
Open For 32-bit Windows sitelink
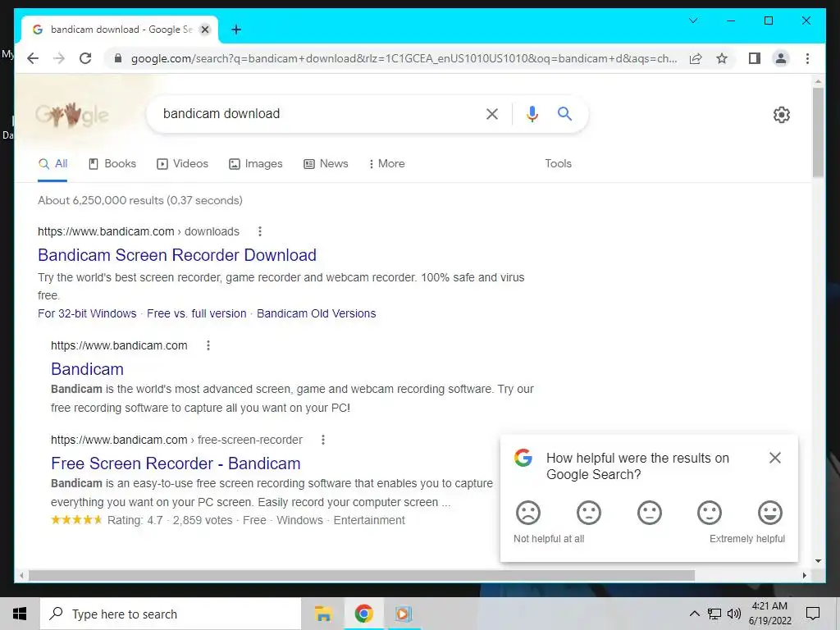[x=87, y=313]
